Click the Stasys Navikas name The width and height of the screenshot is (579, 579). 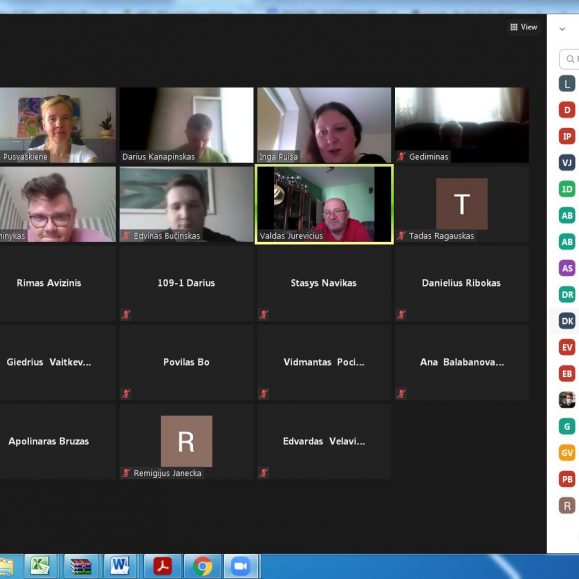(x=323, y=283)
